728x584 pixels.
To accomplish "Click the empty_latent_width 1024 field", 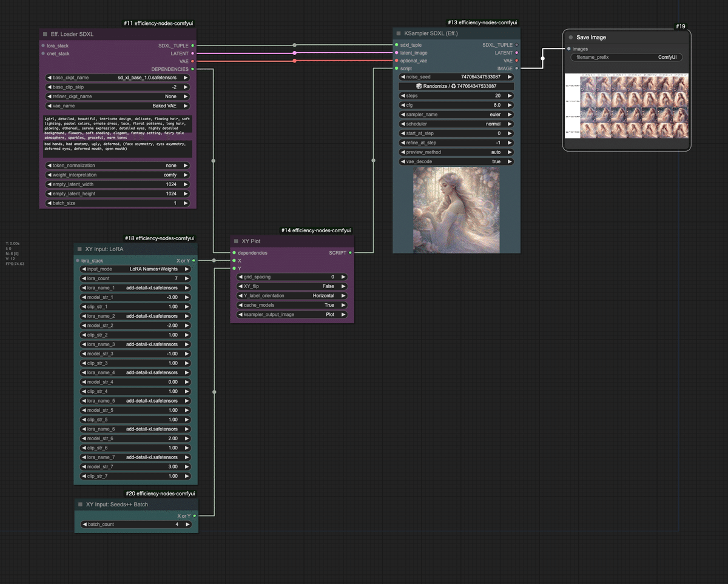I will 118,184.
